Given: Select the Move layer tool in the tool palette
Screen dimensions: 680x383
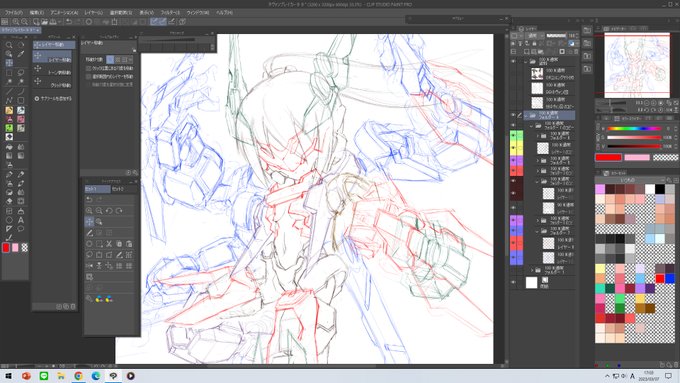Looking at the screenshot, I should (x=9, y=63).
